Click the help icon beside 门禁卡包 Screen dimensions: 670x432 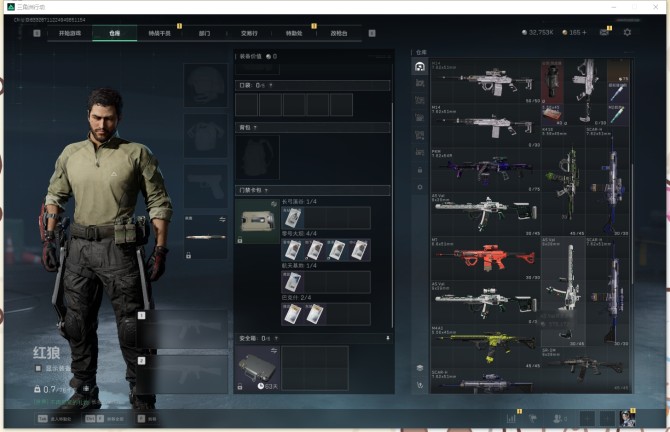point(266,190)
